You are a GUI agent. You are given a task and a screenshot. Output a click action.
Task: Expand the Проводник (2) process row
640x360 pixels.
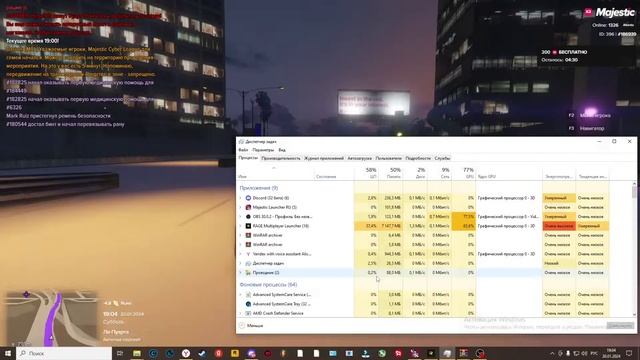click(x=240, y=273)
